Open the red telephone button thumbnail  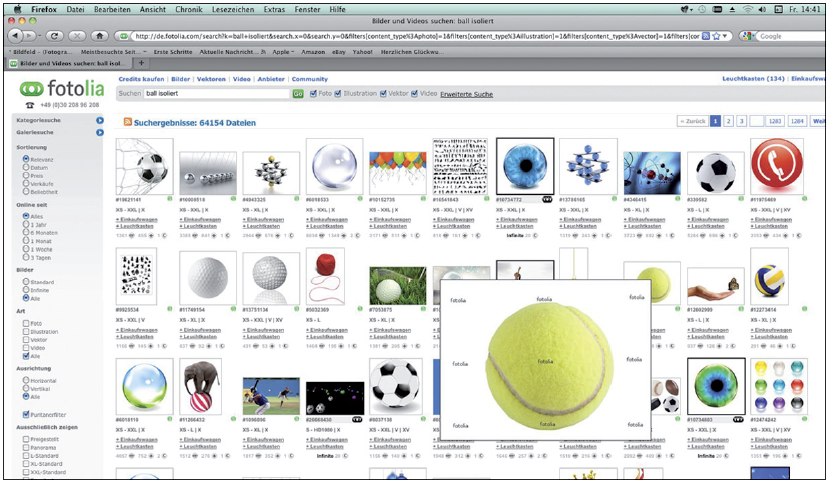tap(776, 166)
